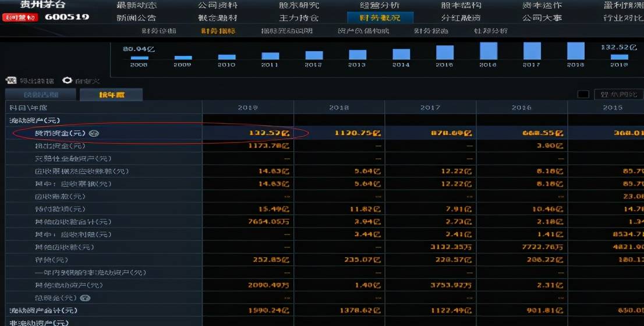This screenshot has height=326, width=644.
Task: Open the 公司大事 menu item
Action: [542, 17]
